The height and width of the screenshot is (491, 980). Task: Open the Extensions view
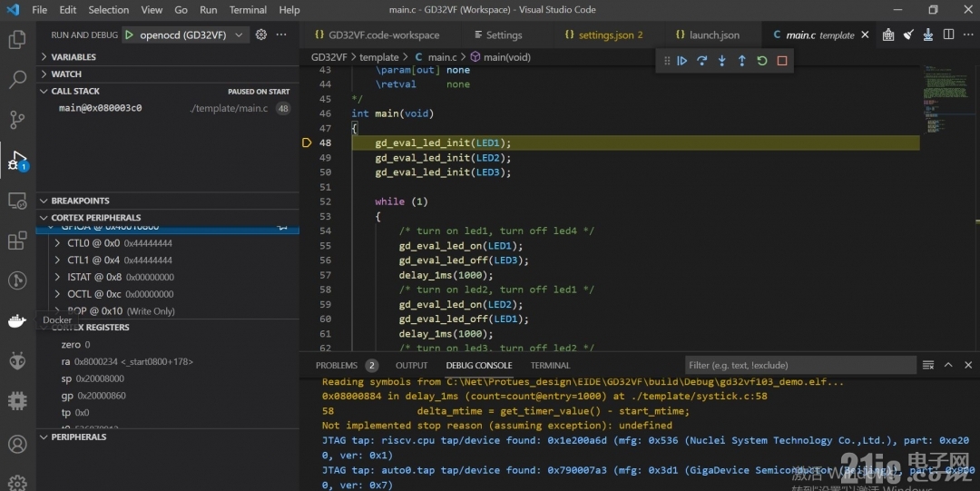click(x=17, y=241)
